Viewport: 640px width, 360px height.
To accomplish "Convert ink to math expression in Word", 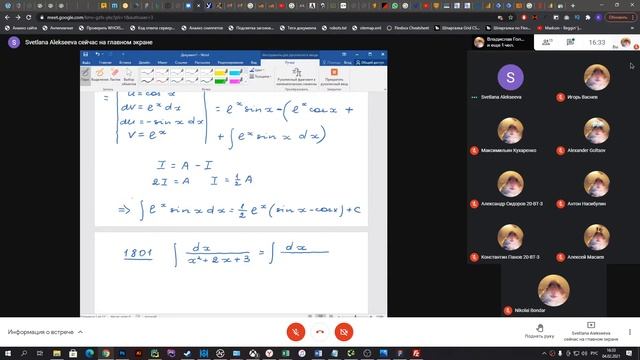I will 296,76.
